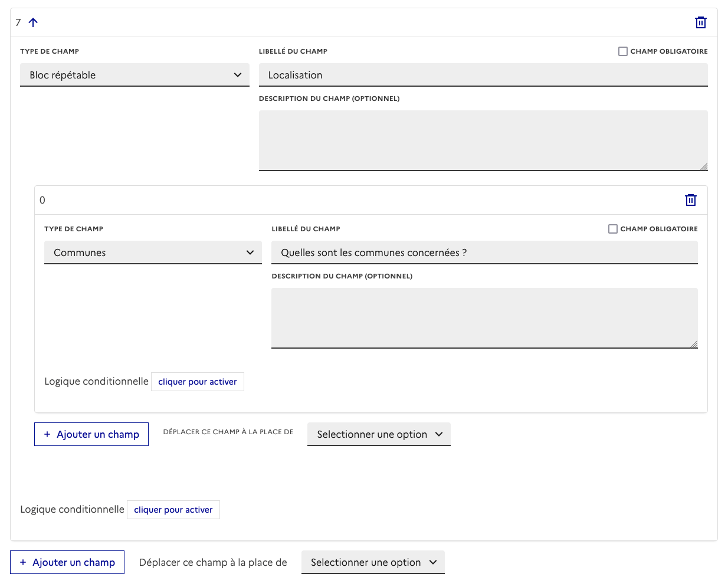Focus the 'Localisation' label input

tap(483, 75)
